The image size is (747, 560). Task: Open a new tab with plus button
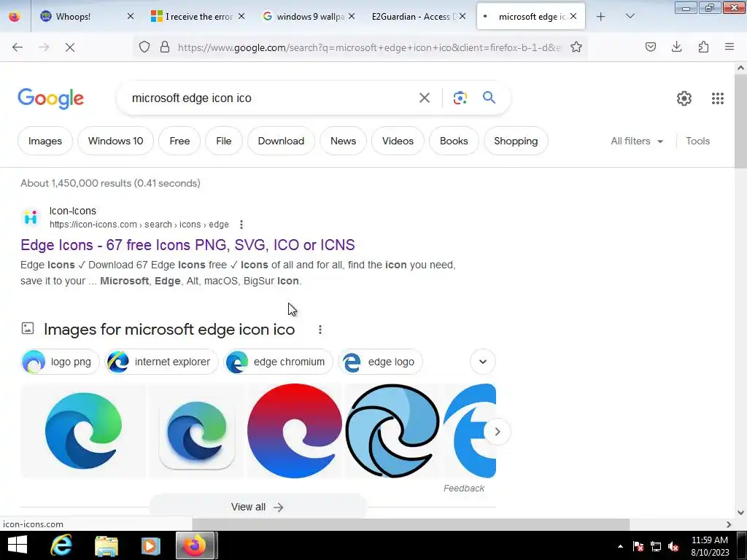tap(601, 17)
